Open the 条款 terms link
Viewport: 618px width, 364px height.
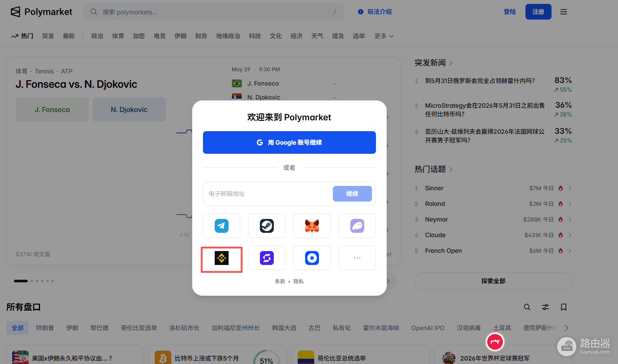point(280,281)
